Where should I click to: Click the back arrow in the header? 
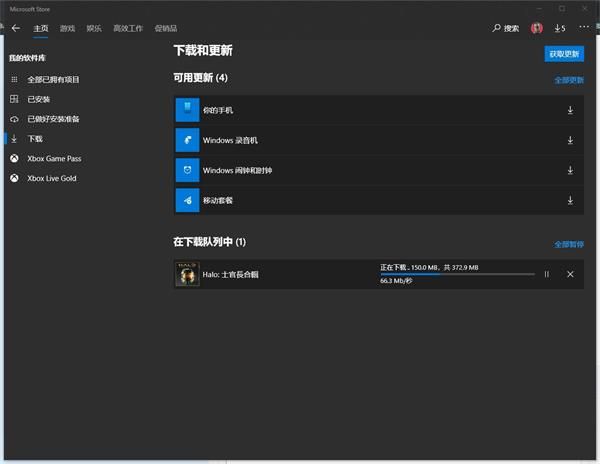click(15, 28)
